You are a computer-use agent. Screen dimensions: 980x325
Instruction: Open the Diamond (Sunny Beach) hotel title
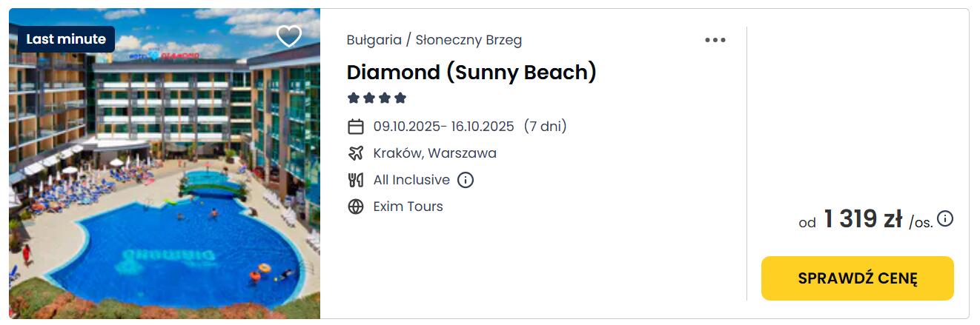click(471, 72)
